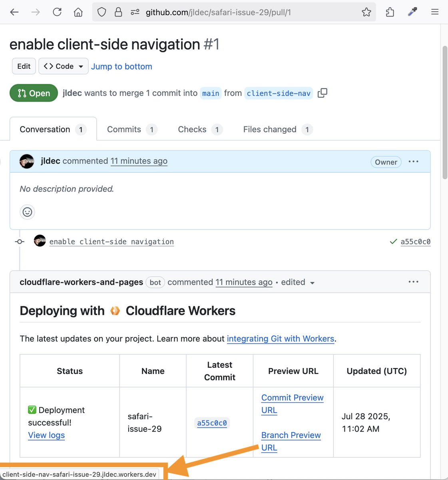Open the integrating Git with Workers link
Screen dimensions: 448x480
coord(281,338)
